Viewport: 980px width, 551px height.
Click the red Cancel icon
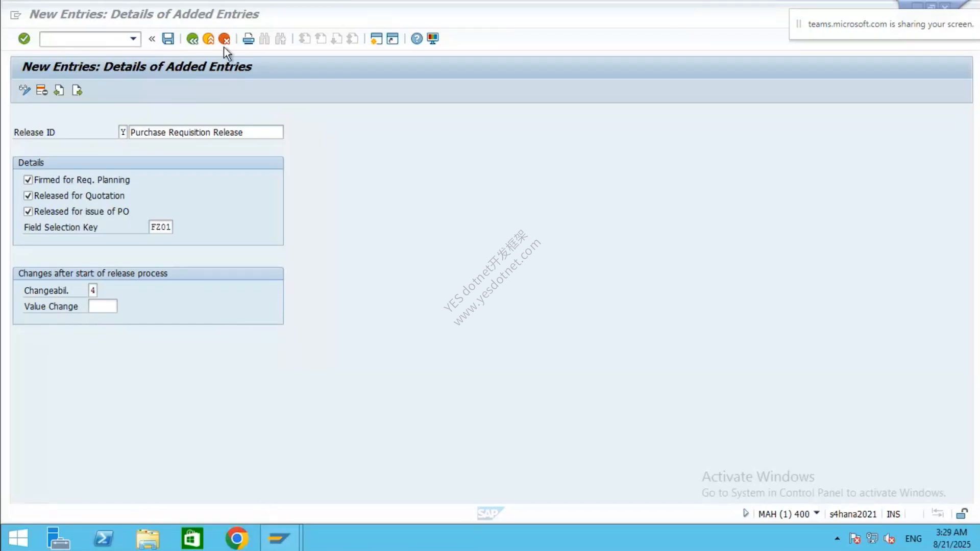tap(224, 39)
